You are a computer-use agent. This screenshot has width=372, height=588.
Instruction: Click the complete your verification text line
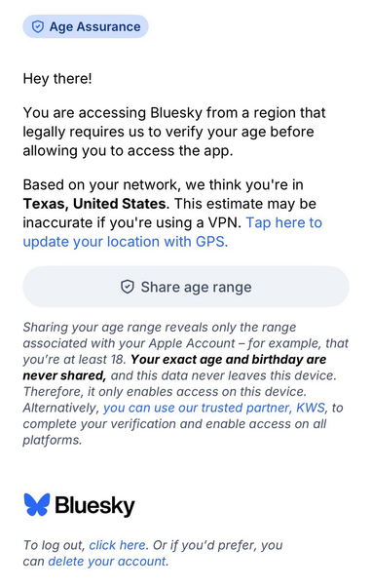tap(174, 424)
